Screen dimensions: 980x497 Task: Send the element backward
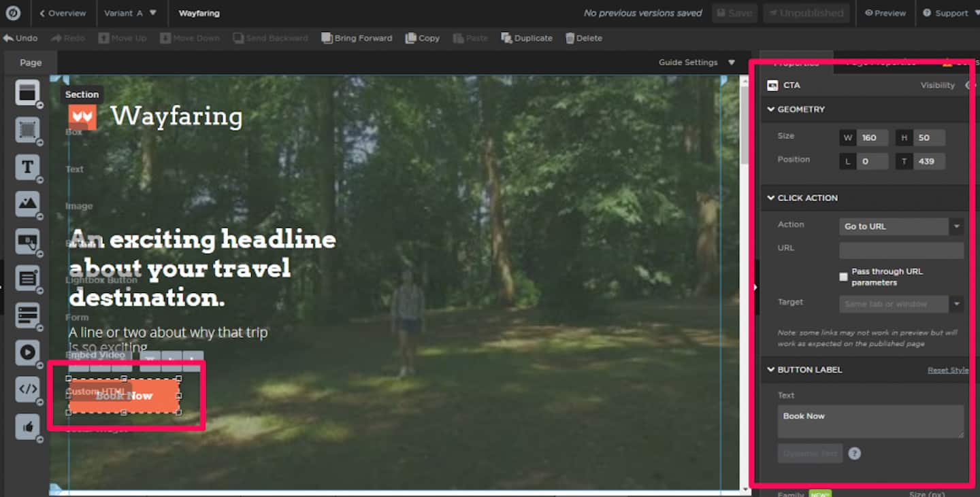270,38
